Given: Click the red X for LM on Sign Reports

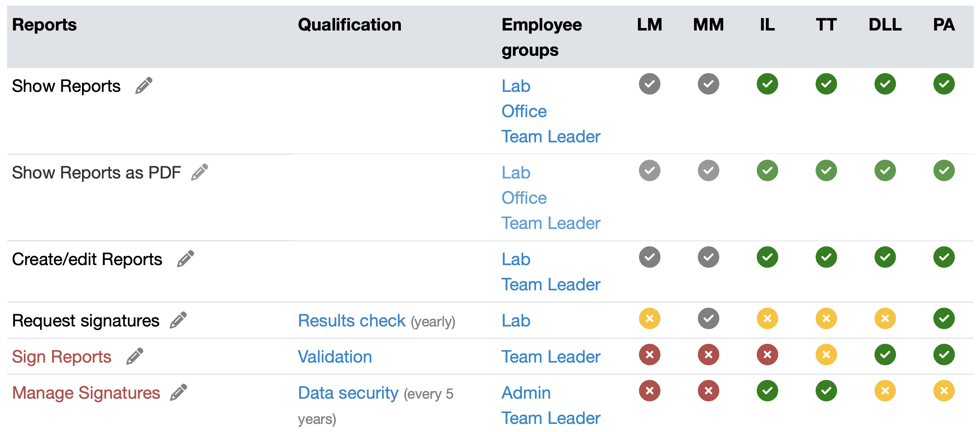Looking at the screenshot, I should click(649, 355).
